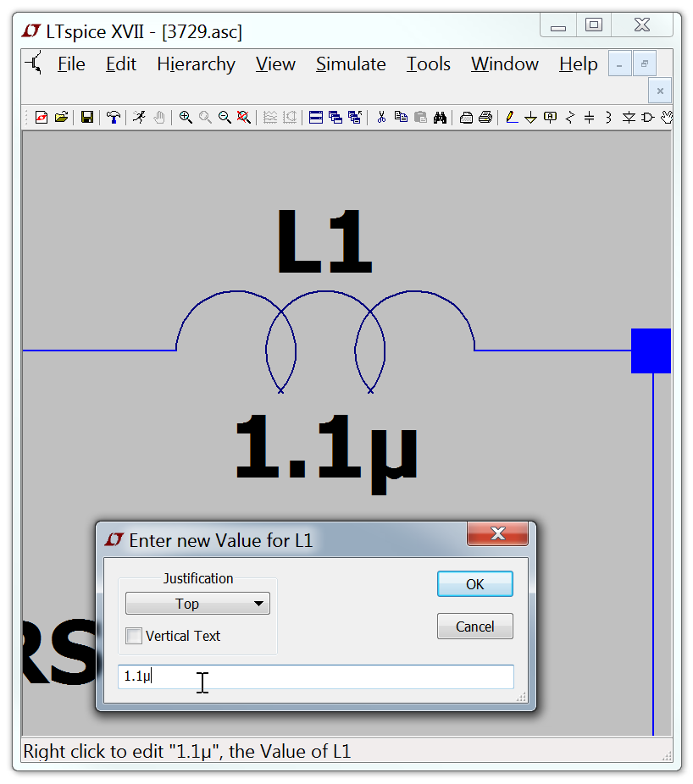Click Cancel in the value dialog
The height and width of the screenshot is (784, 693).
pos(474,627)
